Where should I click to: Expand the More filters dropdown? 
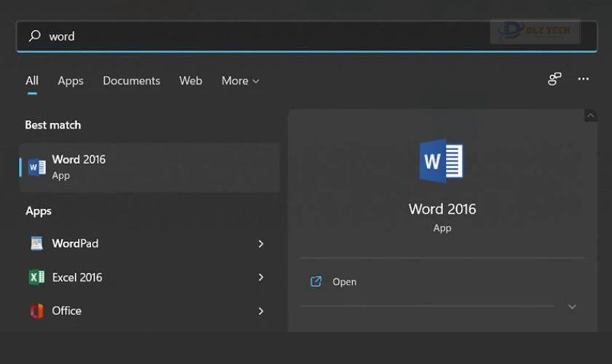240,81
